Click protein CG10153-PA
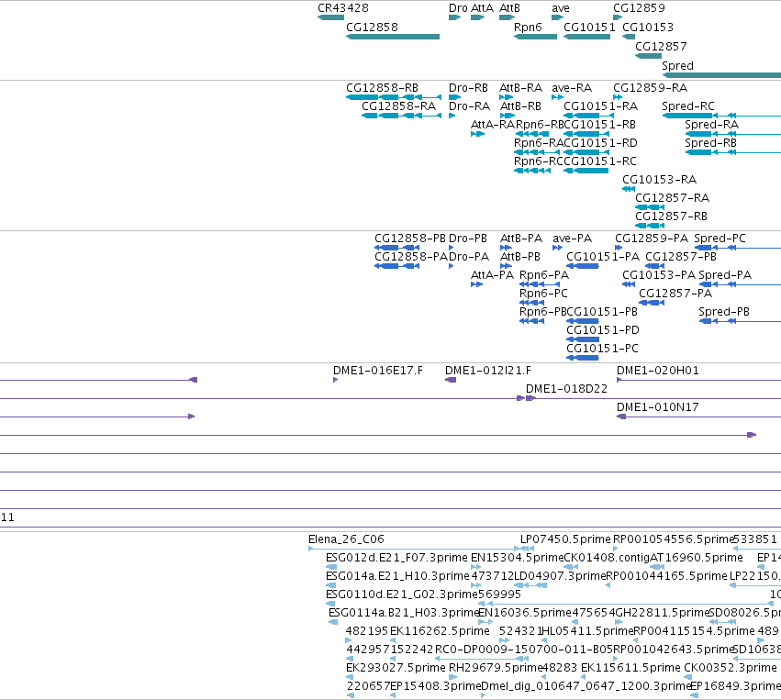The width and height of the screenshot is (781, 700). [x=629, y=284]
